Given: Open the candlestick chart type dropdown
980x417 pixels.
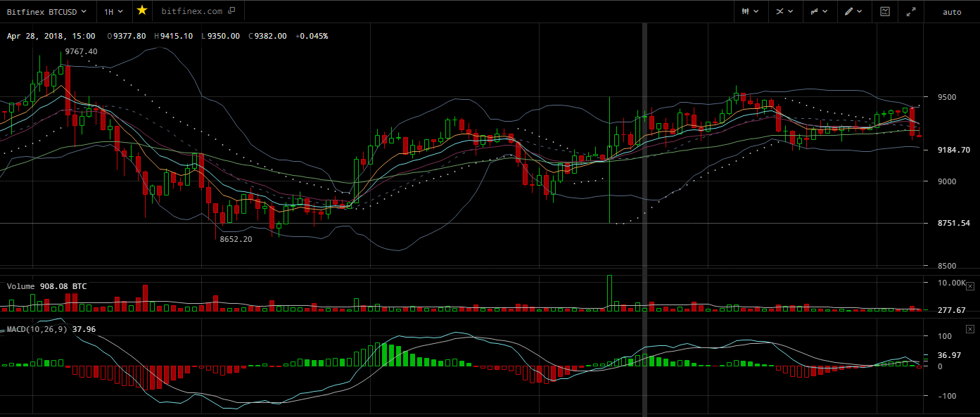Looking at the screenshot, I should 751,11.
